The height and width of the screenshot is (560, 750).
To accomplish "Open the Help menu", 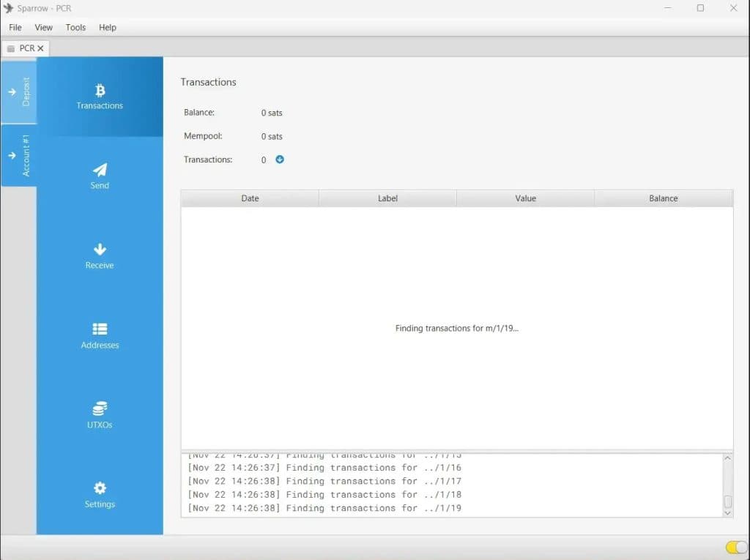I will tap(108, 27).
